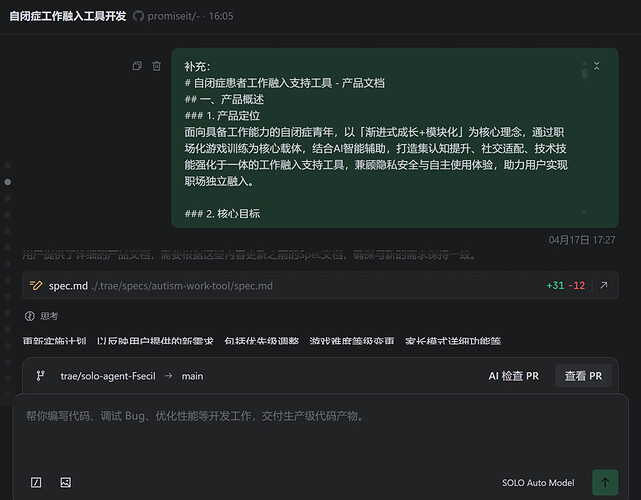Click the ### 1. 产品定位 heading line

[x=222, y=116]
